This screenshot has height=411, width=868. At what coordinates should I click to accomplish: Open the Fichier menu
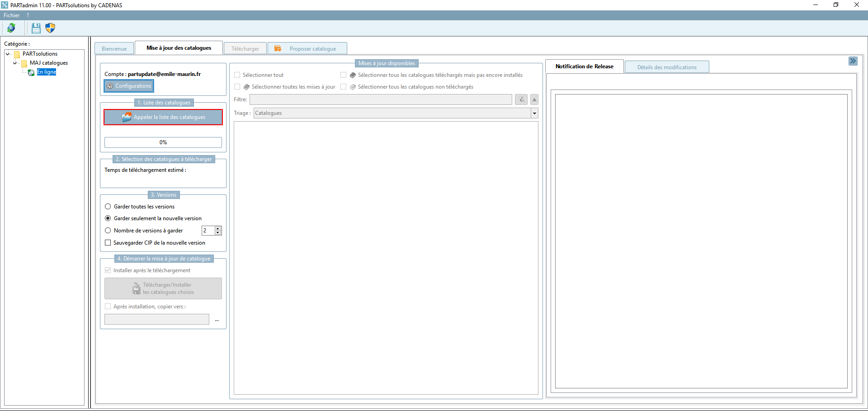point(12,15)
